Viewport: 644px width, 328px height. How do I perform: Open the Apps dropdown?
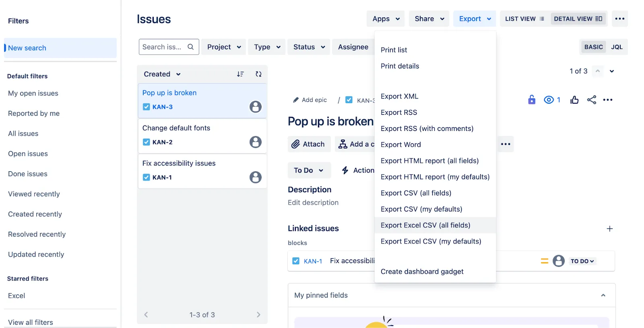point(386,19)
